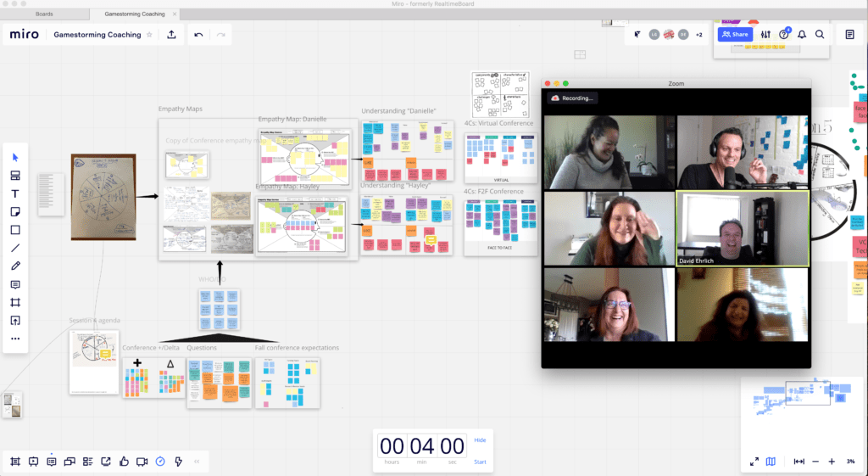Fit board to screen width icon
Viewport: 868px width, 476px height.
pos(798,462)
